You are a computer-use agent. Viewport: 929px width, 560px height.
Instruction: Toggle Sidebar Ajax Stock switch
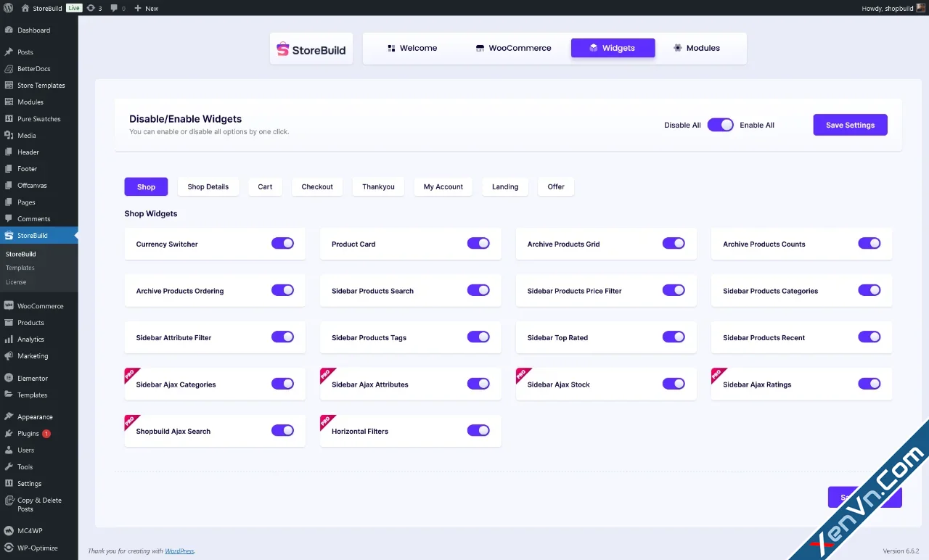pyautogui.click(x=674, y=384)
